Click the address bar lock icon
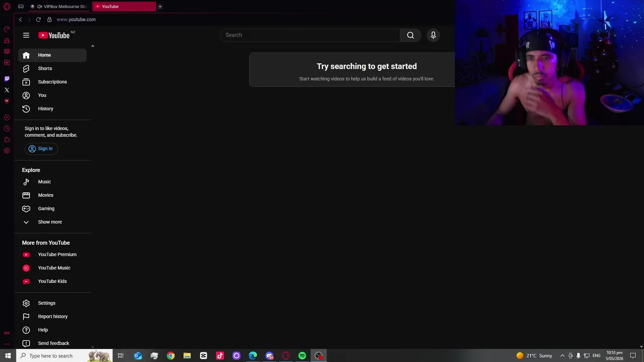This screenshot has height=362, width=644. point(49,20)
